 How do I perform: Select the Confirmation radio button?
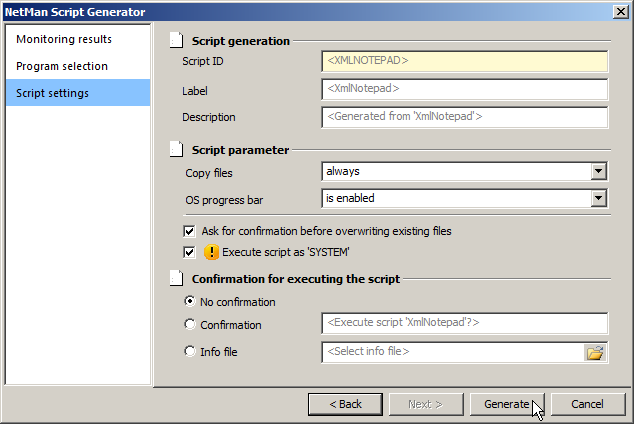pyautogui.click(x=190, y=324)
